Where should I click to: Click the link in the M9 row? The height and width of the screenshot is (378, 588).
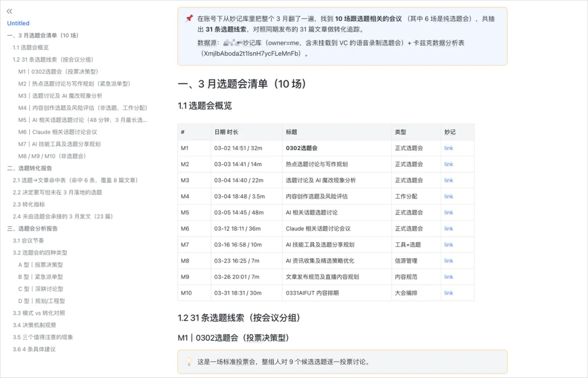click(449, 277)
